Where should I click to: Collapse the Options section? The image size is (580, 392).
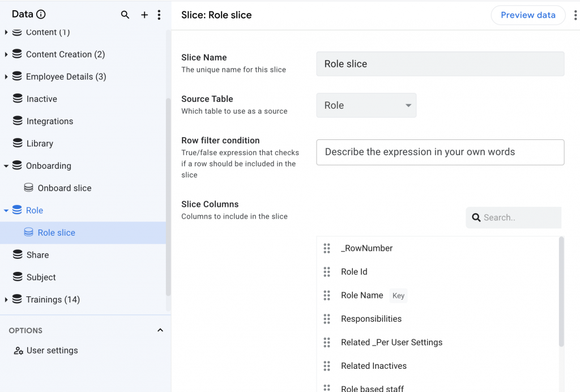click(x=160, y=330)
